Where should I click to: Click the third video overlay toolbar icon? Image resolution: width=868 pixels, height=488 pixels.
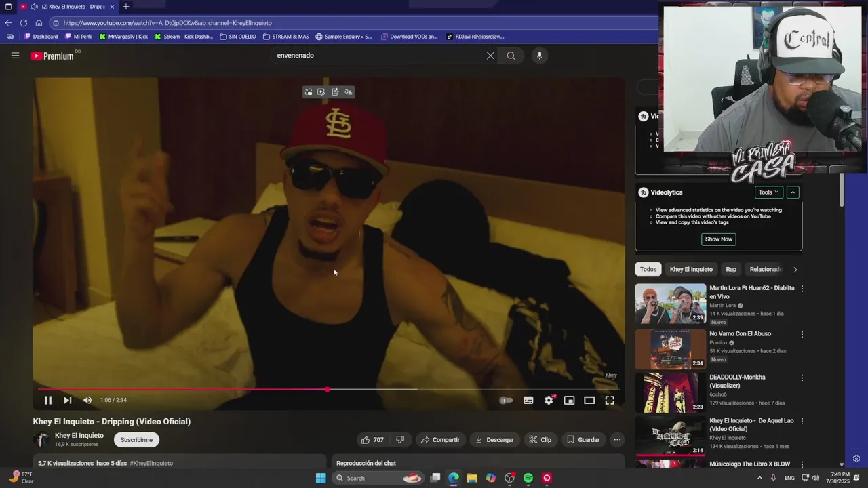coord(335,92)
